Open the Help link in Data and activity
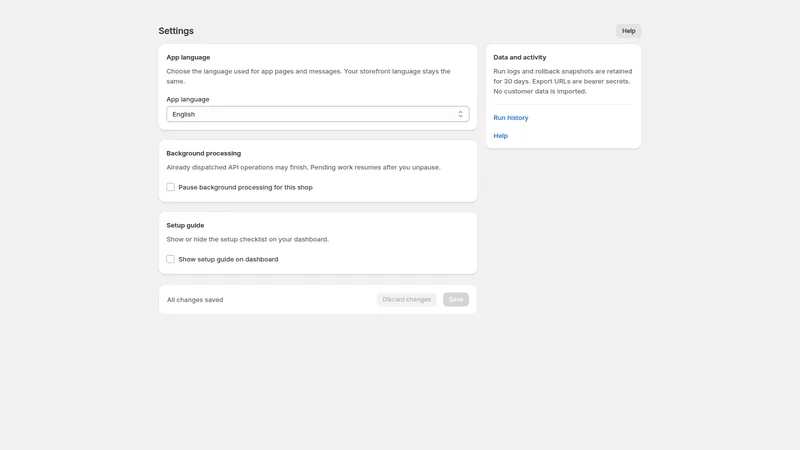Screen dimensions: 800x450 click(501, 136)
